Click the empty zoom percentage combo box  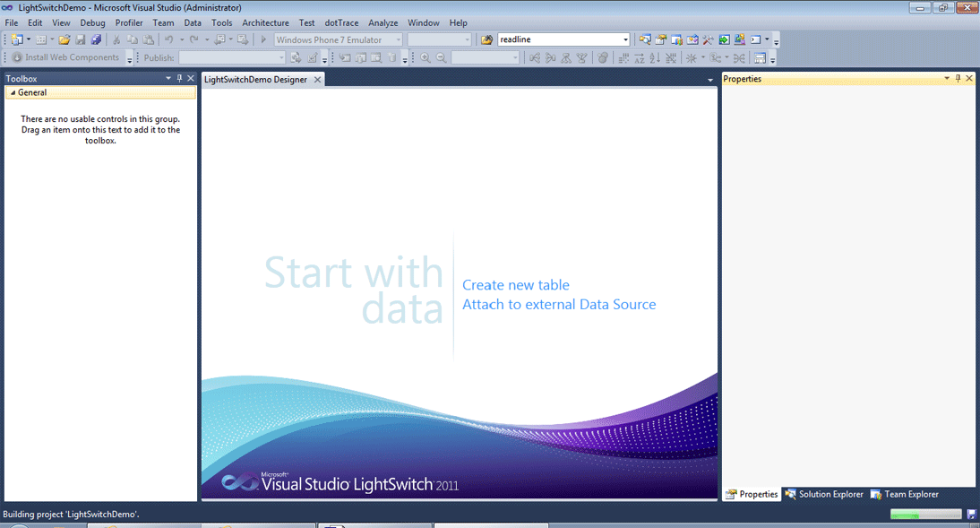486,57
